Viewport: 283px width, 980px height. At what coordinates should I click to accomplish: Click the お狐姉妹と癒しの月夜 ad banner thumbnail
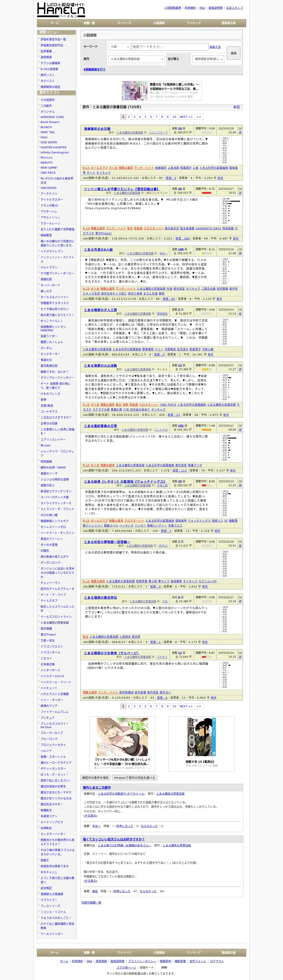[x=134, y=90]
